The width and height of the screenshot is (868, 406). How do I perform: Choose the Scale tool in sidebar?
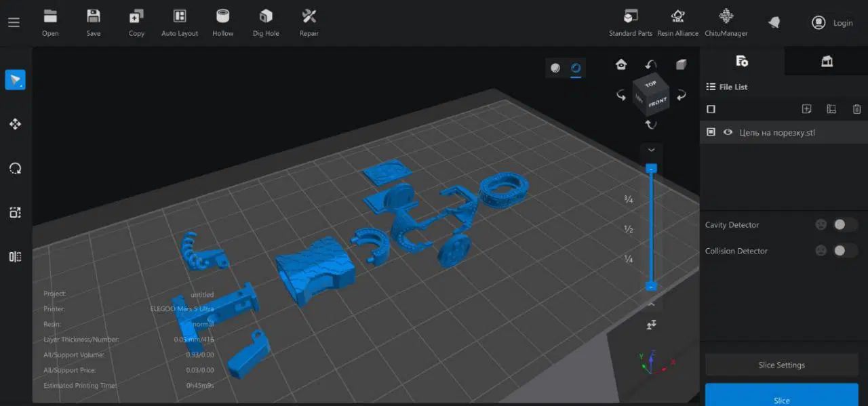15,212
